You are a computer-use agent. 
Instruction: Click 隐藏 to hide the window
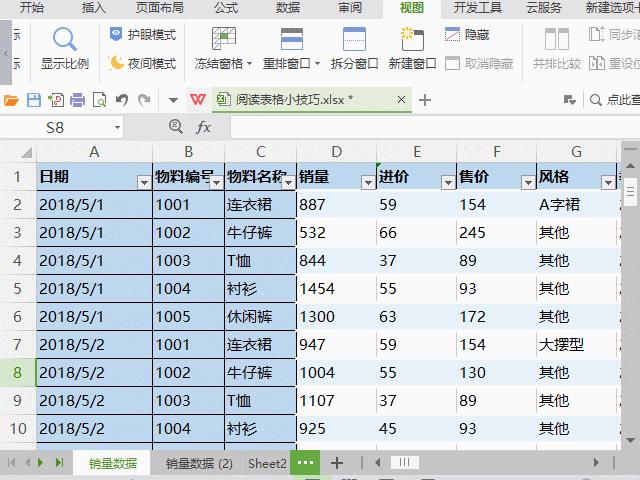click(467, 35)
